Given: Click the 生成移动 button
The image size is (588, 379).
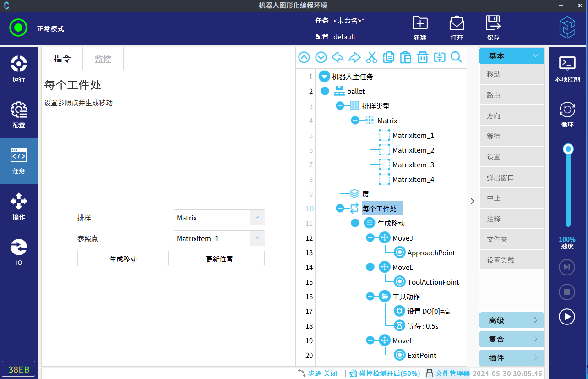Looking at the screenshot, I should (x=123, y=259).
